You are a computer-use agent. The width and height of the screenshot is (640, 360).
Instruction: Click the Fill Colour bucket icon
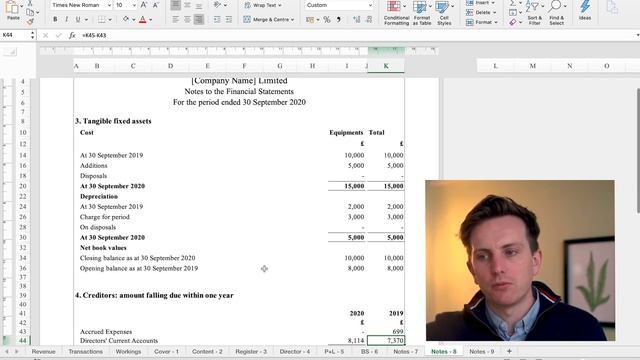126,19
